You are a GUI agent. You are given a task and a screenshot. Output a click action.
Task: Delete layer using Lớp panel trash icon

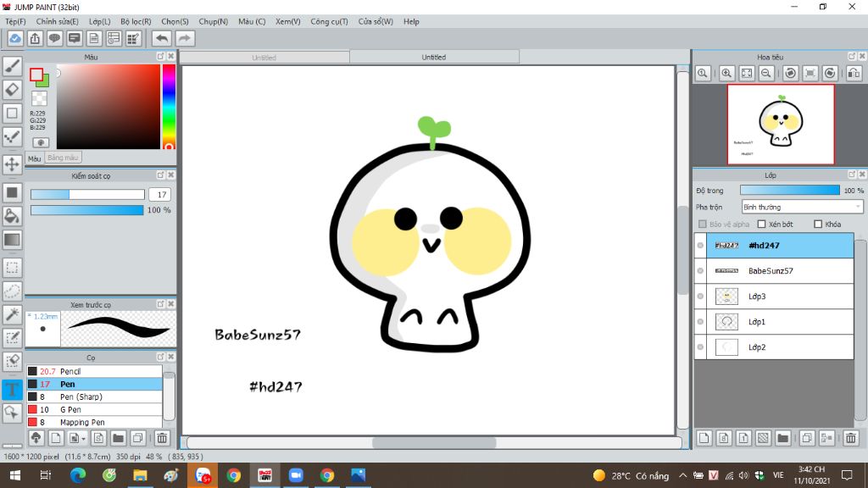point(851,438)
